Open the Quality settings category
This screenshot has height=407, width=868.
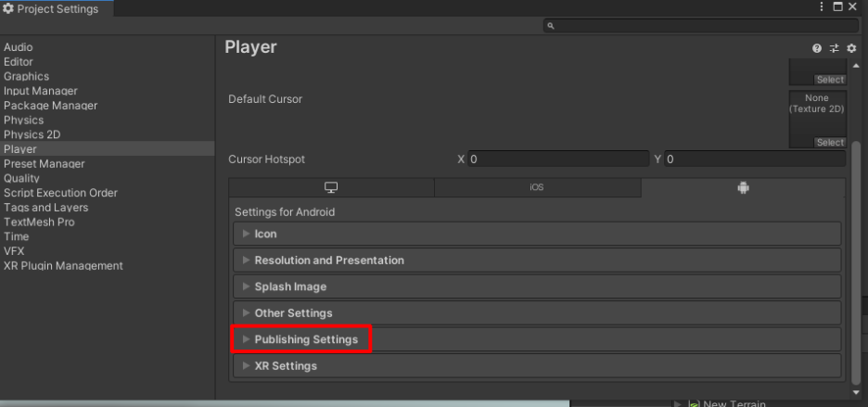[x=21, y=178]
